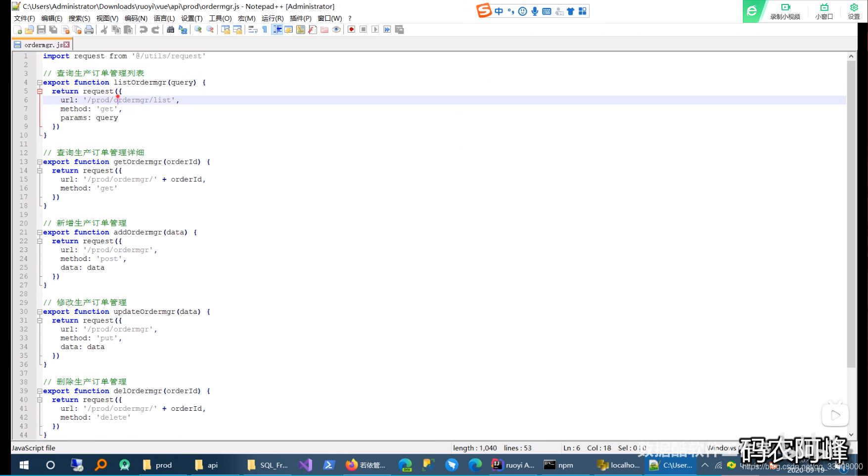This screenshot has width=868, height=476.
Task: Collapse the fold marker on line 22
Action: pos(40,241)
